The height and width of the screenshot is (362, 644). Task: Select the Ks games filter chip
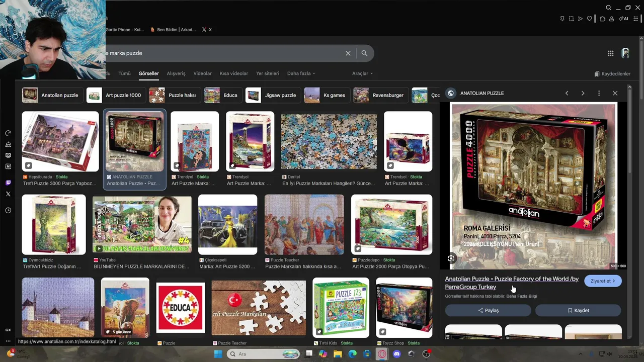(x=327, y=95)
